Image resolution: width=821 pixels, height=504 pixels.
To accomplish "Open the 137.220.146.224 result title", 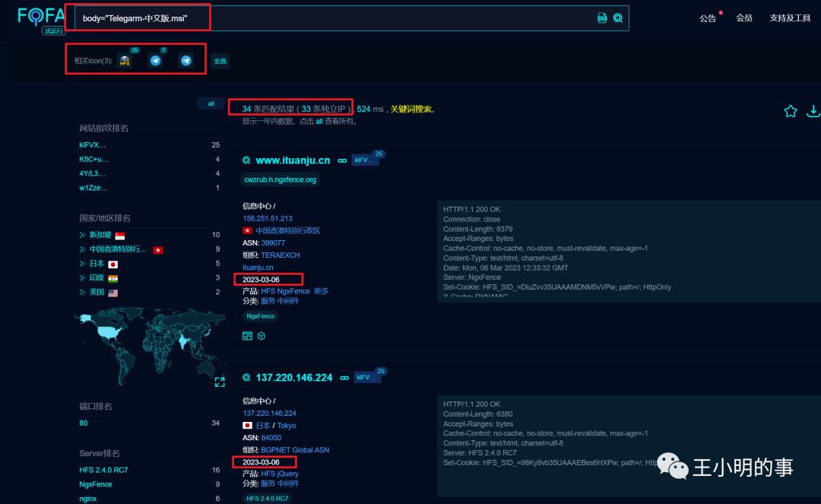I will [x=293, y=377].
